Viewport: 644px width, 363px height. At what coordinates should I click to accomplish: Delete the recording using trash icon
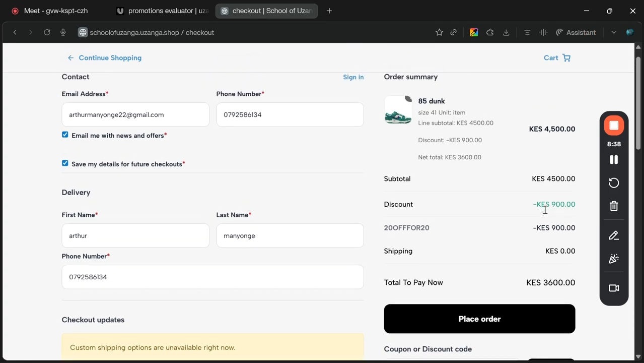coord(614,206)
